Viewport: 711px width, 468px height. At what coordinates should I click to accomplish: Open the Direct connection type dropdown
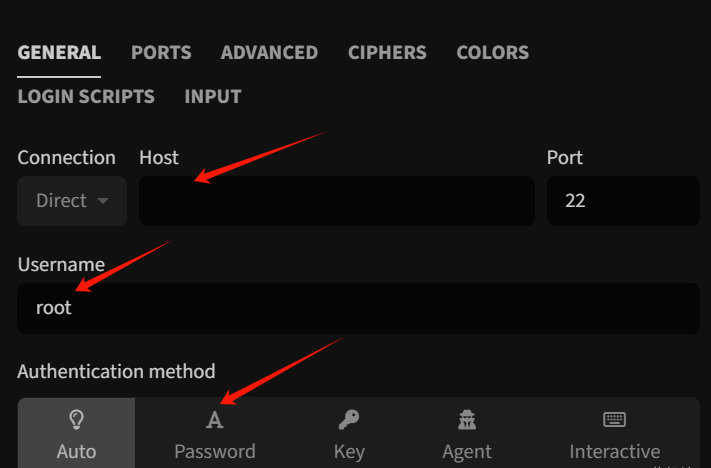pos(72,201)
